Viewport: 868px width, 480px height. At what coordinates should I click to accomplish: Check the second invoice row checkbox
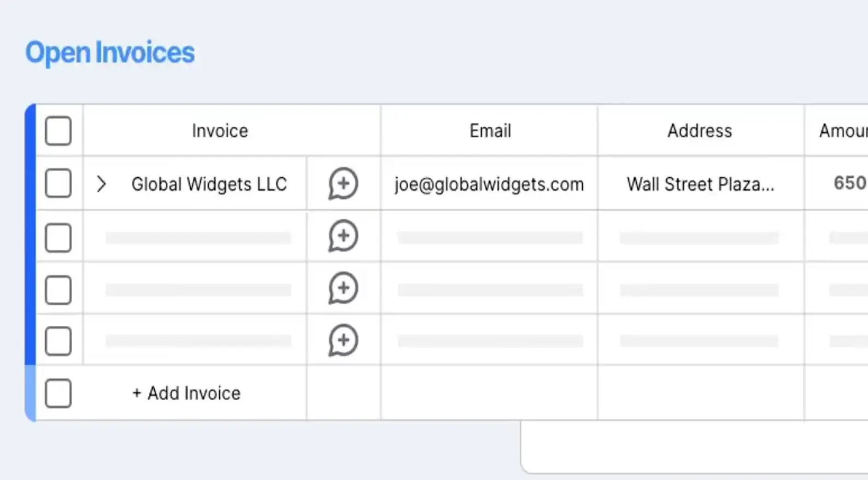(x=58, y=237)
